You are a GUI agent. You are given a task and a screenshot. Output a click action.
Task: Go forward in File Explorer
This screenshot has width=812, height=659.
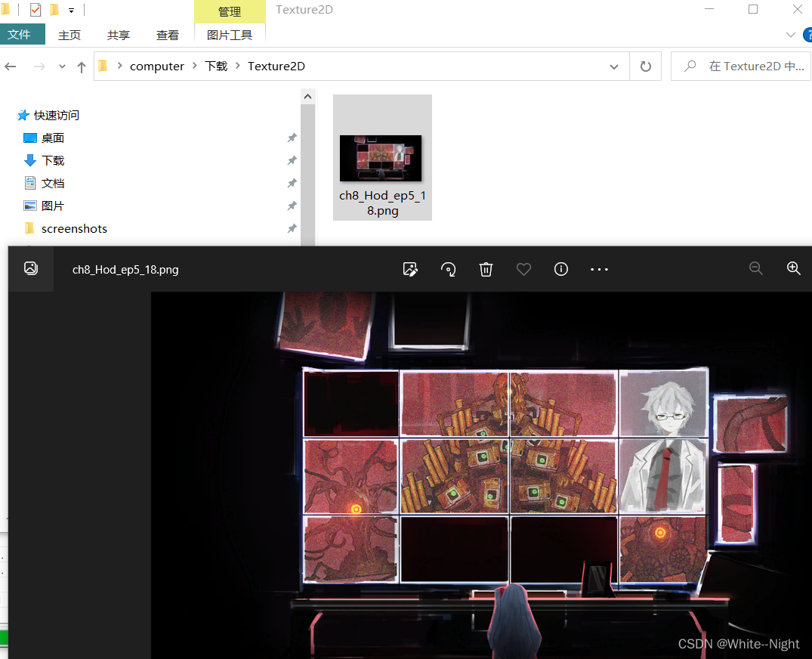[x=39, y=67]
